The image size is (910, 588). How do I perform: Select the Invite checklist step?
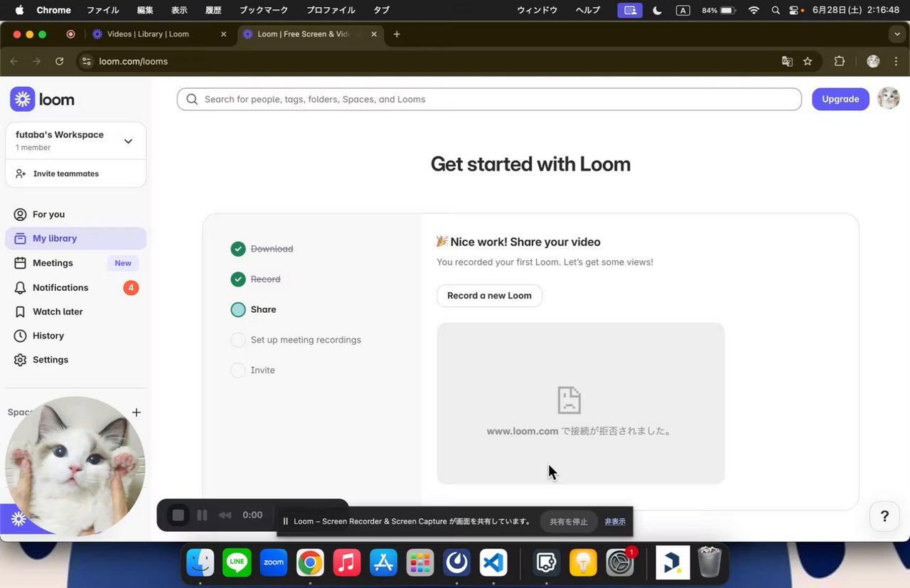coord(252,370)
